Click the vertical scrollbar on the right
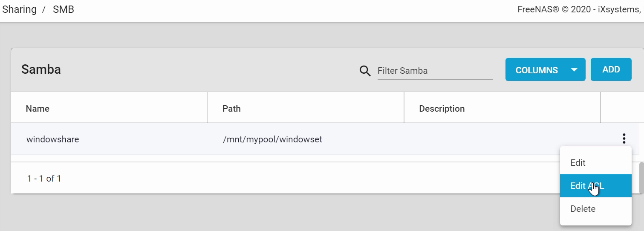This screenshot has height=231, width=644. point(641,177)
